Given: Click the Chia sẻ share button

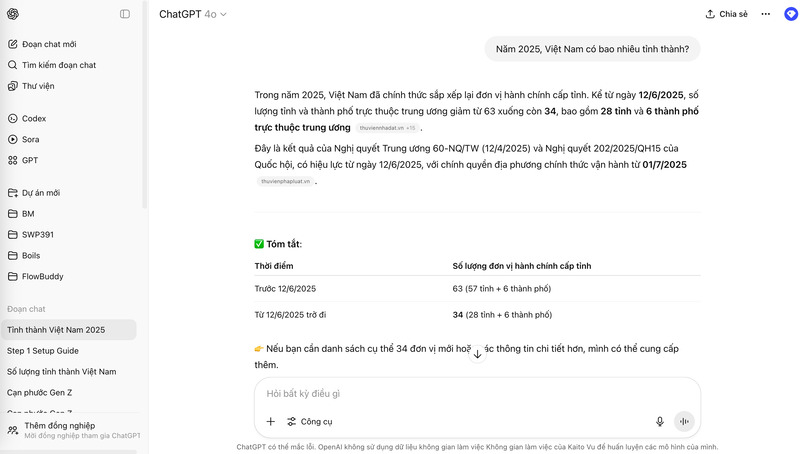Looking at the screenshot, I should coord(726,14).
